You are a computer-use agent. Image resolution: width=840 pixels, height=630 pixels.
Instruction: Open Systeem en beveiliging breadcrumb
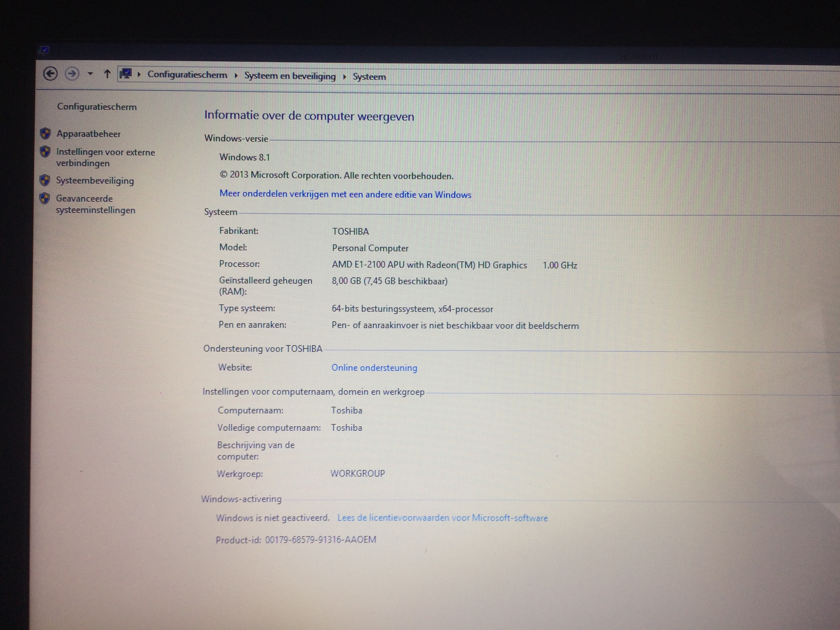pos(290,76)
